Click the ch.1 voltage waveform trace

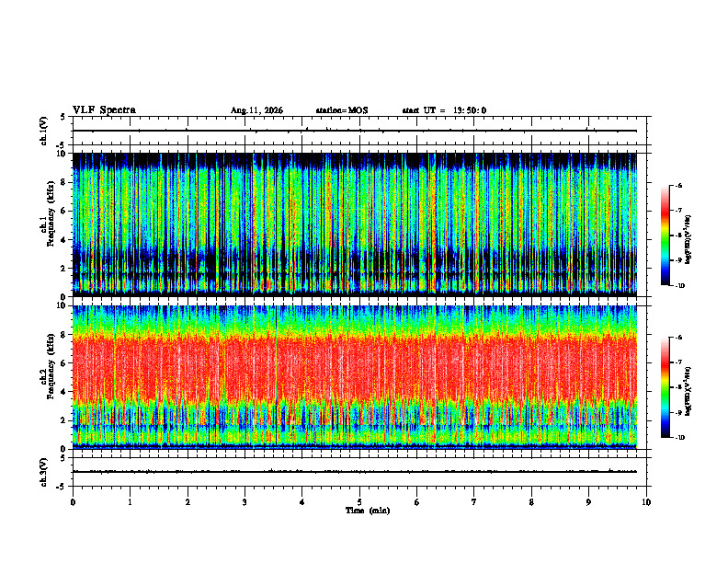coord(355,131)
